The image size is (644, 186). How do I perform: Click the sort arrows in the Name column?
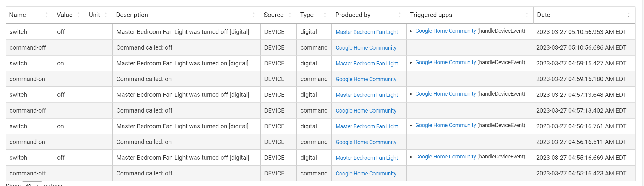tap(46, 15)
